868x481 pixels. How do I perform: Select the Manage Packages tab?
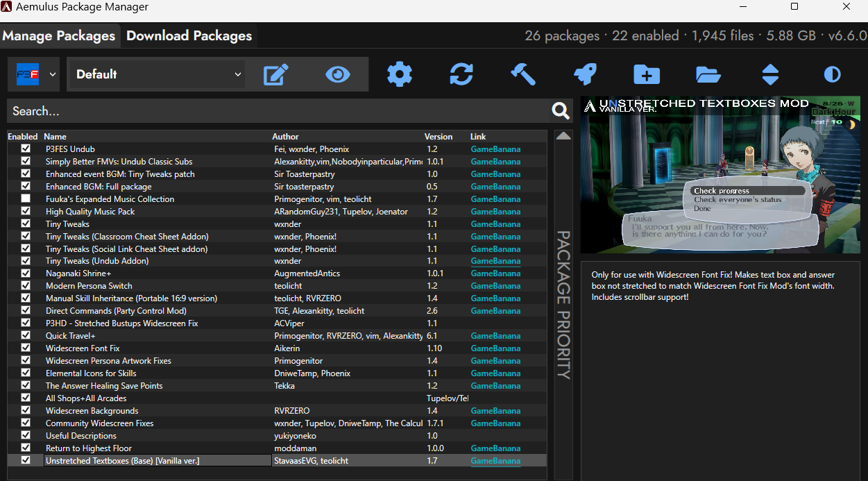point(59,36)
